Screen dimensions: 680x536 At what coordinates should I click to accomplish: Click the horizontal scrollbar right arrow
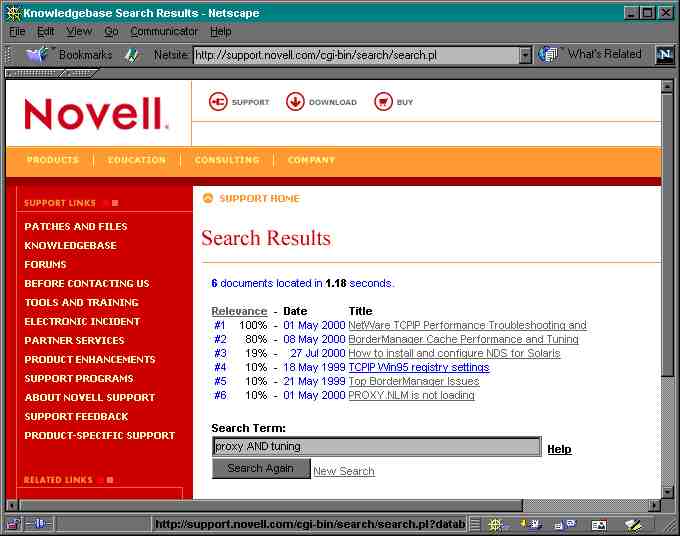[x=655, y=505]
